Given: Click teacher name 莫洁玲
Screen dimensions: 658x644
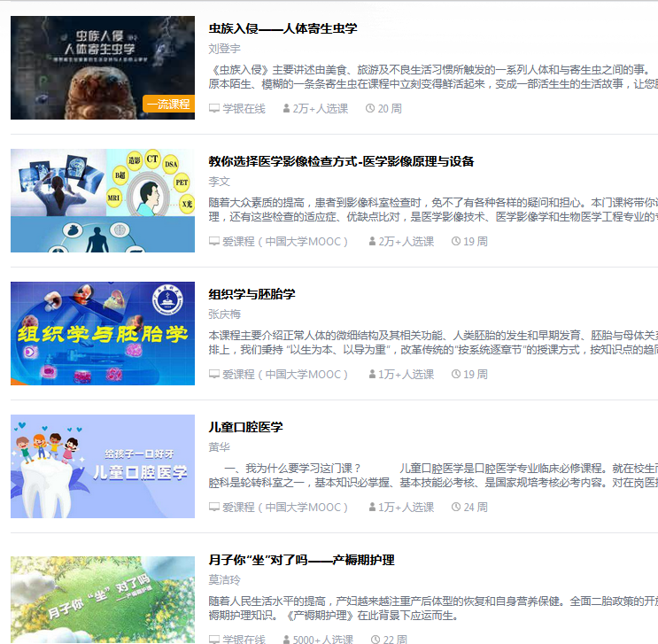Looking at the screenshot, I should [x=224, y=579].
